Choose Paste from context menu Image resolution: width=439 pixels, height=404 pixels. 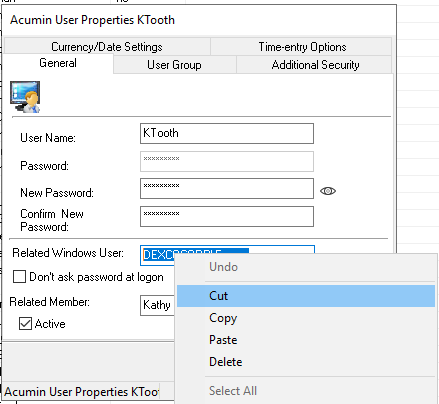tap(306, 340)
